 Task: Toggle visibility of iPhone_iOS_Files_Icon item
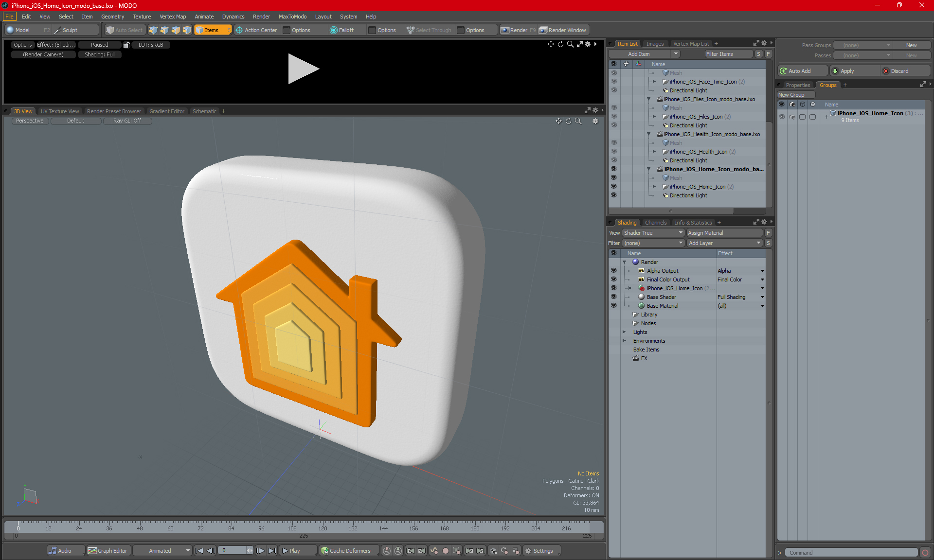tap(614, 117)
